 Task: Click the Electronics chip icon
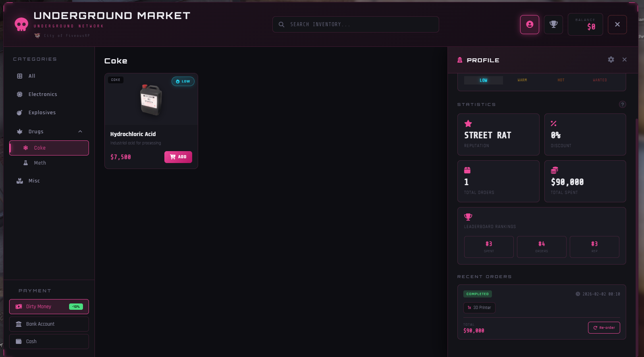tap(20, 94)
